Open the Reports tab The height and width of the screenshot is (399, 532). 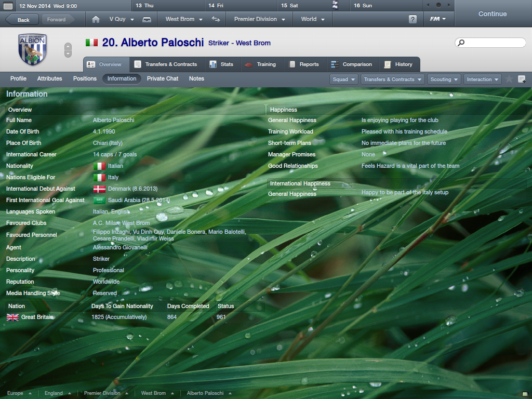point(304,64)
